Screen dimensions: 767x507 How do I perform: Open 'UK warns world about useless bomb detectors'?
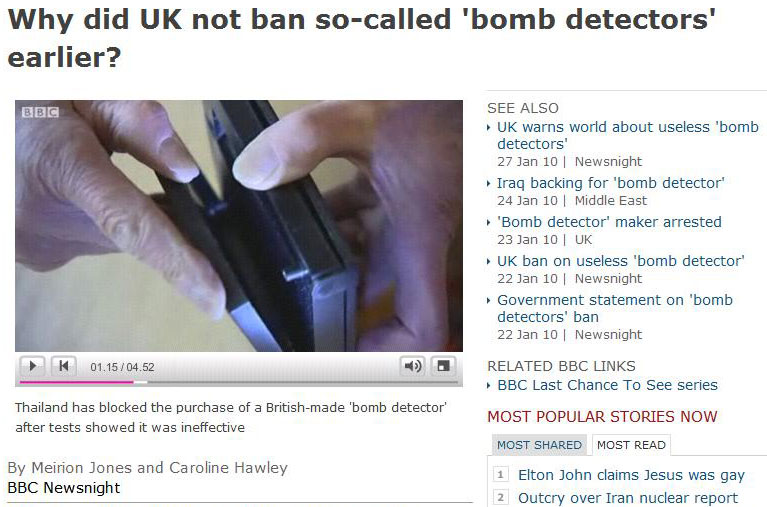[628, 136]
